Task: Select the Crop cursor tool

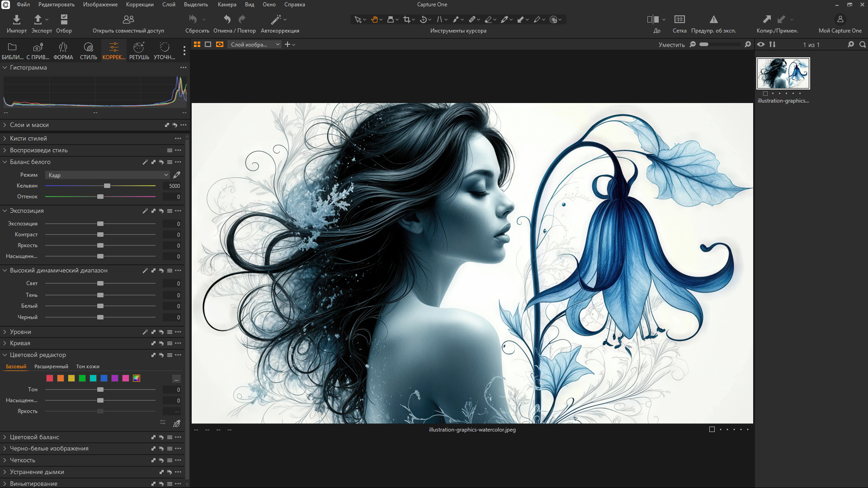Action: click(x=407, y=19)
